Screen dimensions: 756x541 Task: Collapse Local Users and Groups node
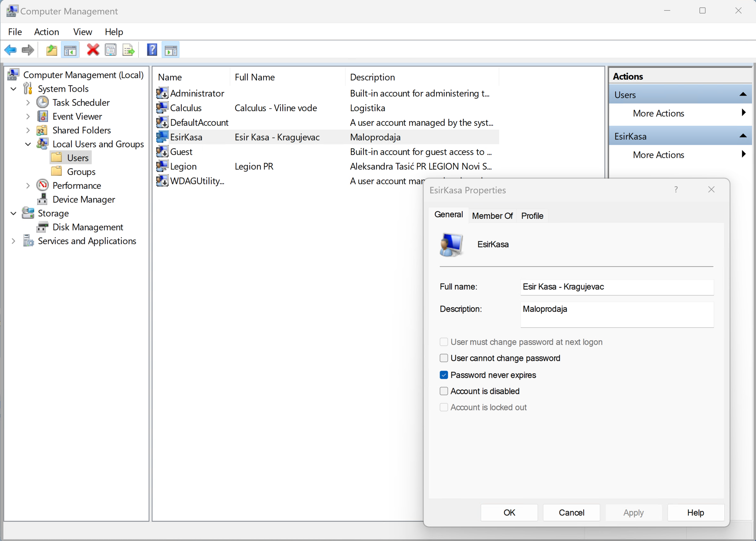28,144
